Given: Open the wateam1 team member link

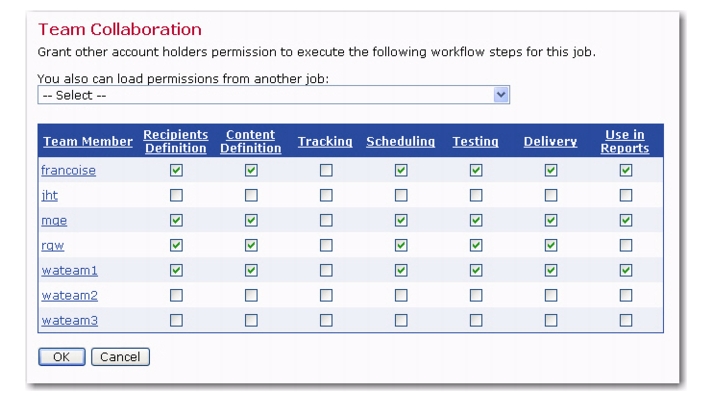Looking at the screenshot, I should (x=69, y=270).
